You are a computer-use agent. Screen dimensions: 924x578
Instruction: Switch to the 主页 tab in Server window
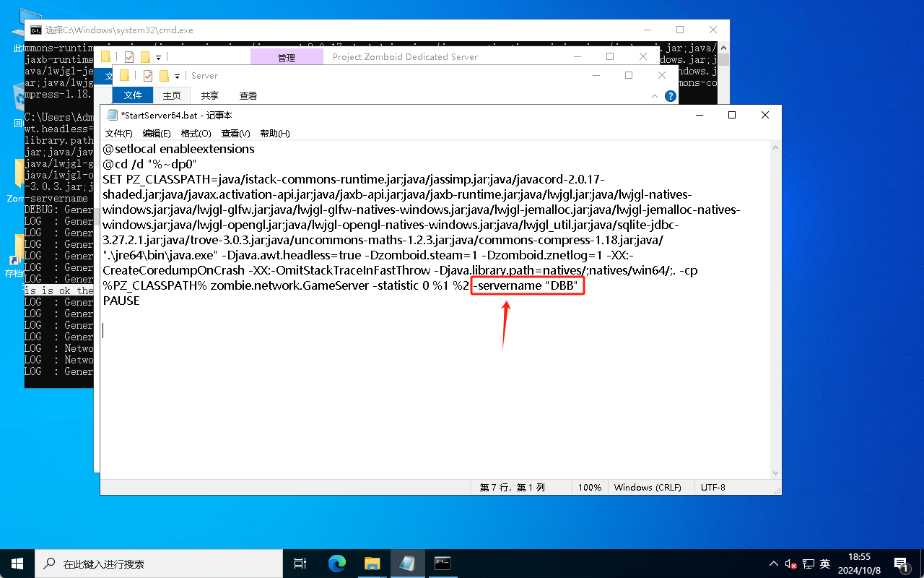[172, 95]
